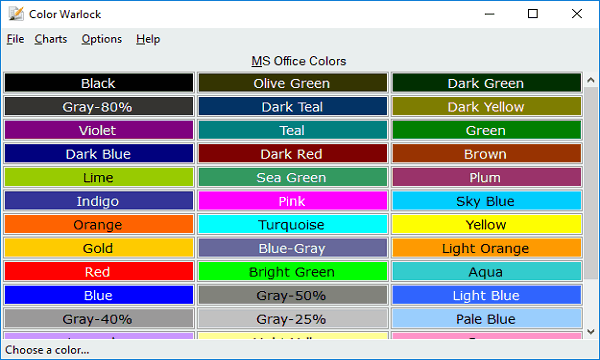Click the Light Orange color bar

(486, 248)
